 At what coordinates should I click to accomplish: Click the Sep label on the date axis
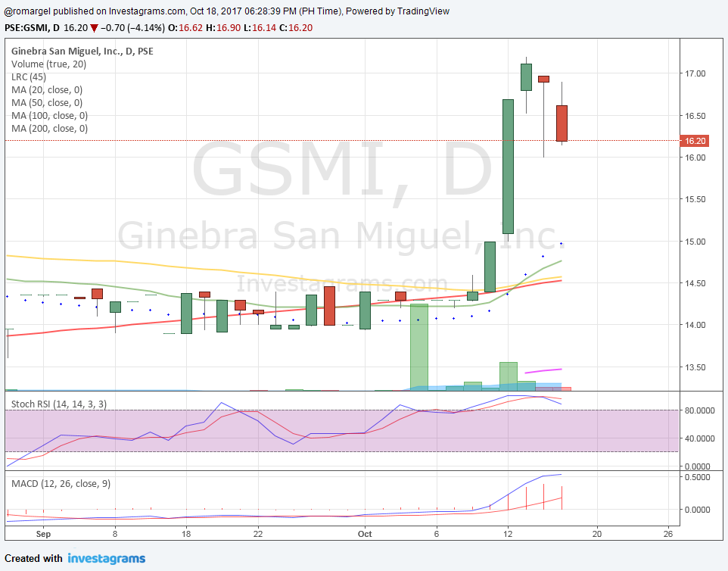[43, 534]
